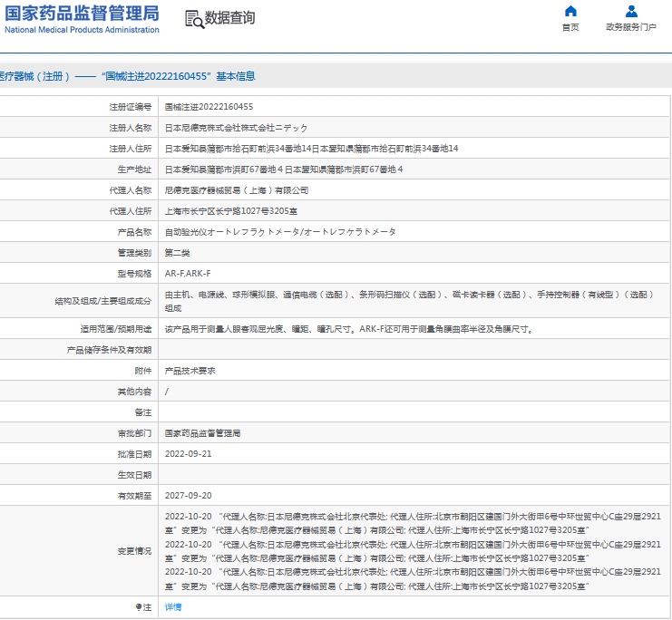Screen dimensions: 672x620
Task: Click the slash value in 其他内容 row
Action: tap(167, 392)
